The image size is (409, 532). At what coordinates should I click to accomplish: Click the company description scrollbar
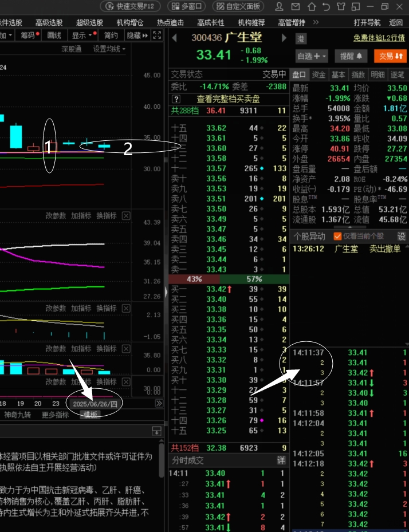(x=161, y=460)
